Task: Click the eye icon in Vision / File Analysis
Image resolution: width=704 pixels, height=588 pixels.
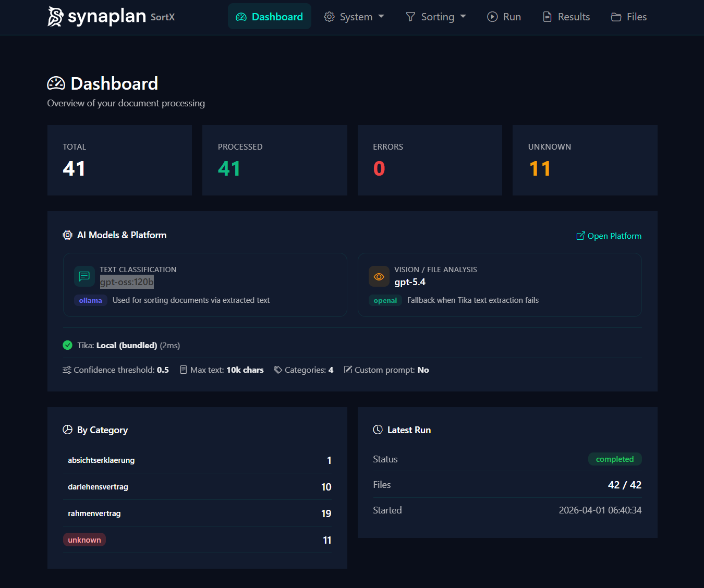Action: [x=379, y=276]
